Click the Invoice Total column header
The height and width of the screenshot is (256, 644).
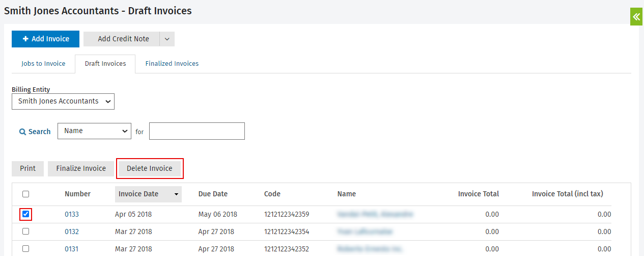click(479, 194)
